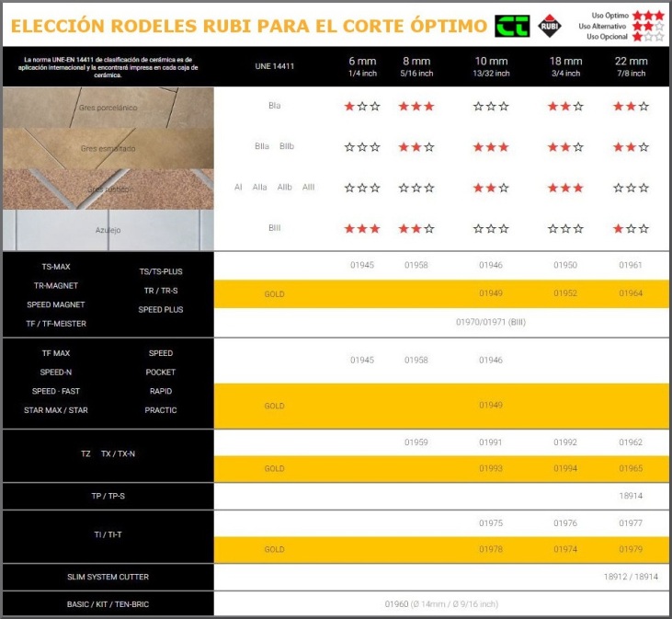Image resolution: width=672 pixels, height=619 pixels.
Task: Click the TS-MAX cutter label
Action: click(x=56, y=267)
